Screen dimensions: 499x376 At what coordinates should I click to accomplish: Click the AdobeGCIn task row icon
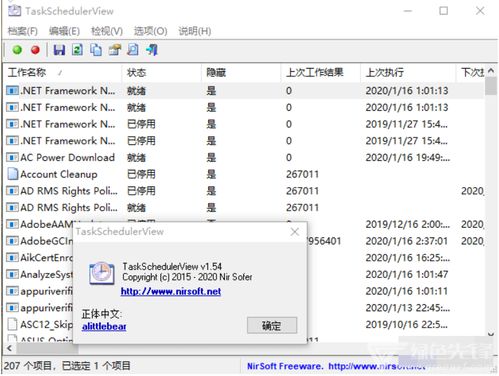pos(12,241)
